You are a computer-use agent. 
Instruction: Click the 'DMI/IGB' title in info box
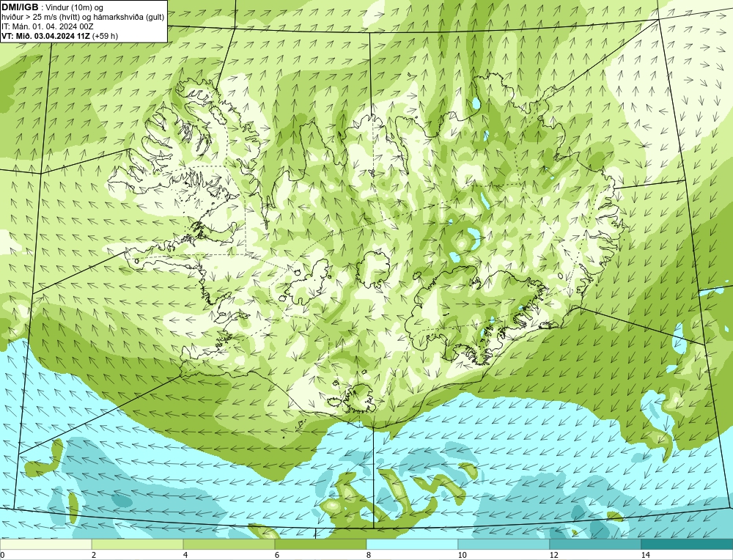pyautogui.click(x=20, y=7)
